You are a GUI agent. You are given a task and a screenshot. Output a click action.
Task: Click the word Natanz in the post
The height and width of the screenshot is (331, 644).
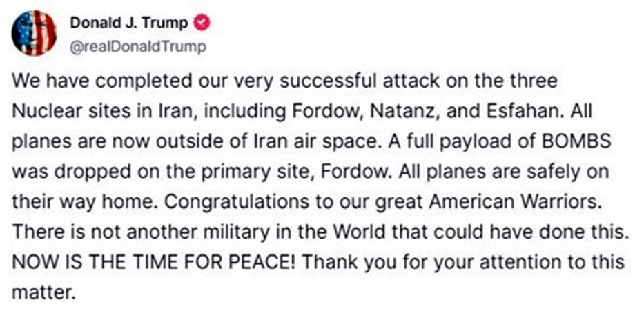tap(403, 111)
